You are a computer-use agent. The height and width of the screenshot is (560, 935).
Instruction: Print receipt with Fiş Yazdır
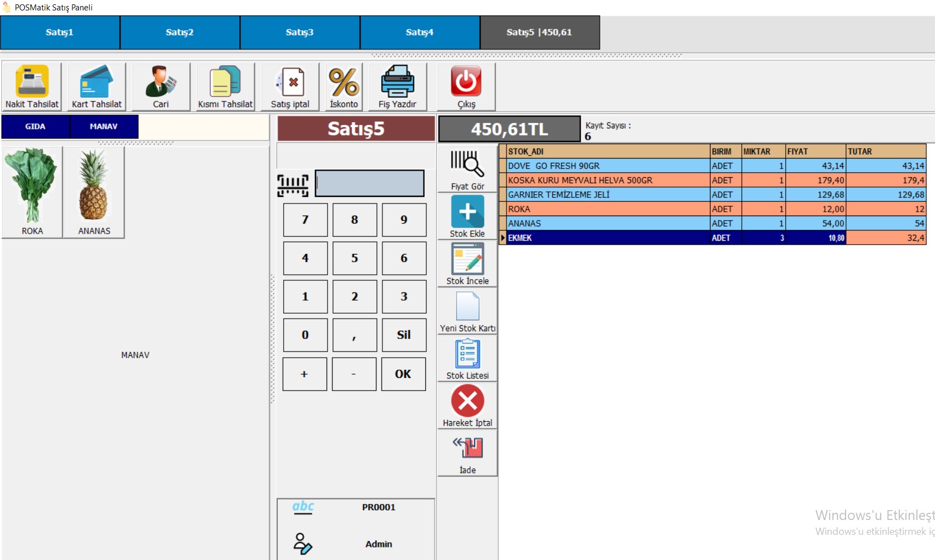397,82
